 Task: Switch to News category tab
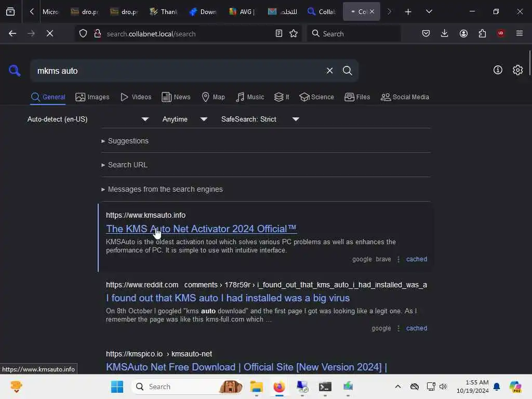(176, 97)
